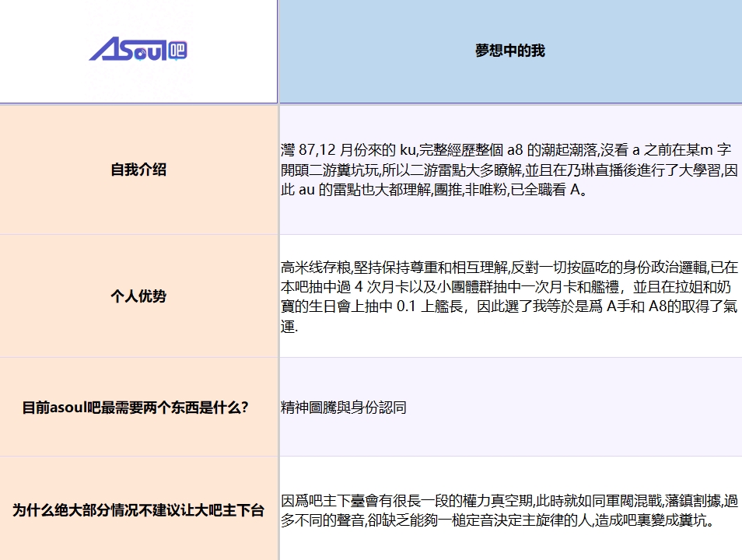Click the answer starting 因爲吧主下臺
The height and width of the screenshot is (560, 742).
click(x=509, y=510)
